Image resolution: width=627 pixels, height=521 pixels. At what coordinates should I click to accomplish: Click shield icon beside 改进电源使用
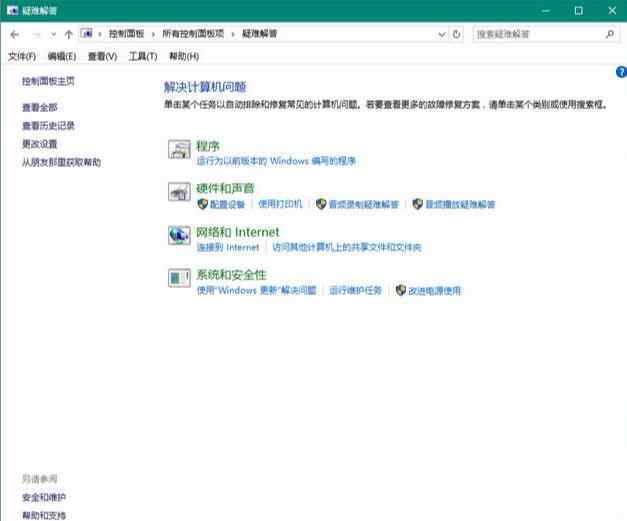click(x=401, y=290)
